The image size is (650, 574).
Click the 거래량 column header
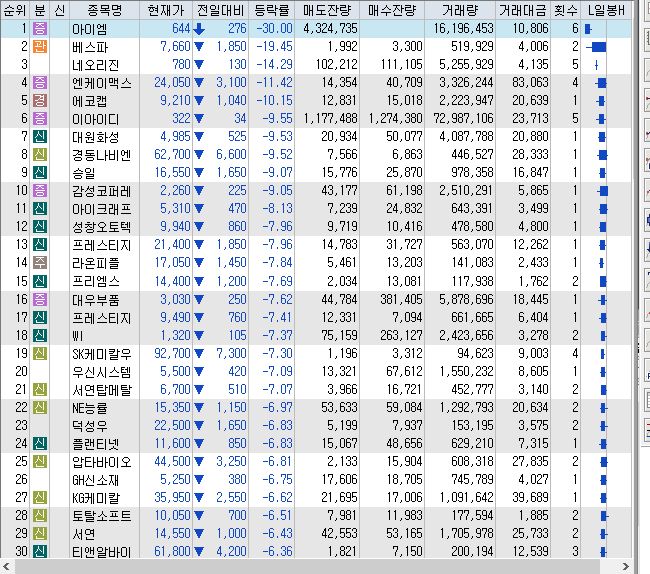coord(460,10)
